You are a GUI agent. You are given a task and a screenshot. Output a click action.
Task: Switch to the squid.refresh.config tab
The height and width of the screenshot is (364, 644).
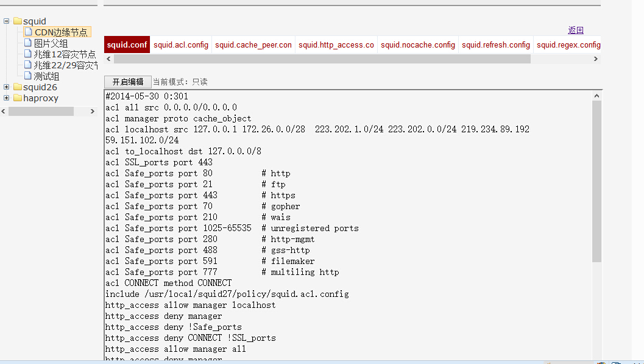(496, 45)
